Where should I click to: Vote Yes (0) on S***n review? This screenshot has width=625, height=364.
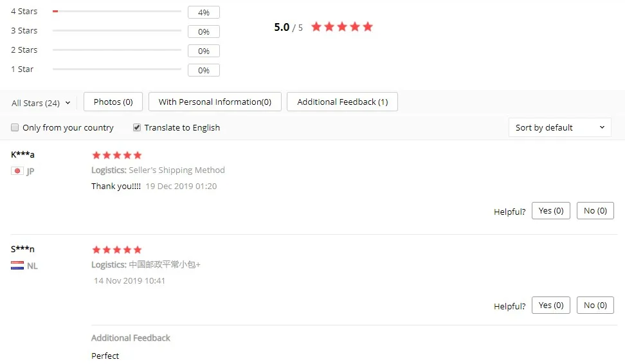click(x=551, y=305)
